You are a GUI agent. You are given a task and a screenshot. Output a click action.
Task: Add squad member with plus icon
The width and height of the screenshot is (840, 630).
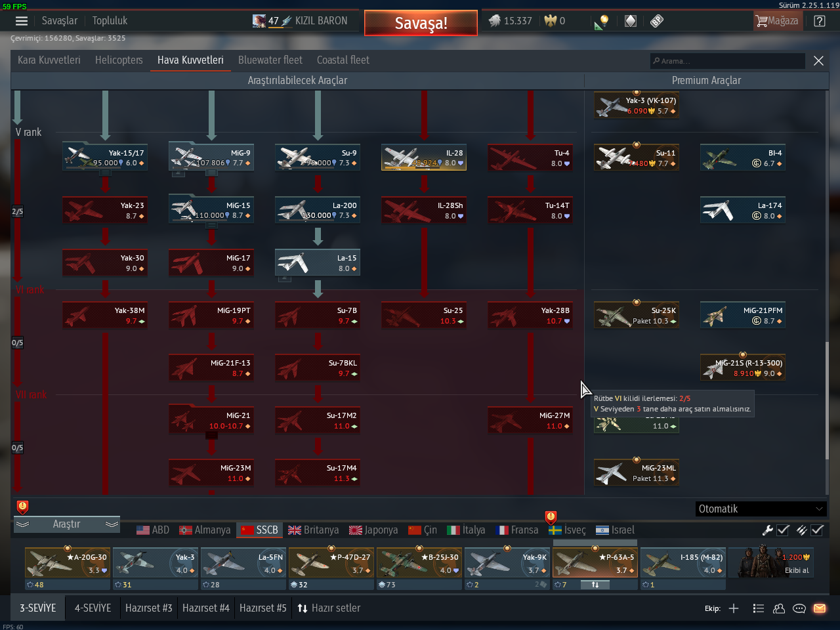(734, 608)
